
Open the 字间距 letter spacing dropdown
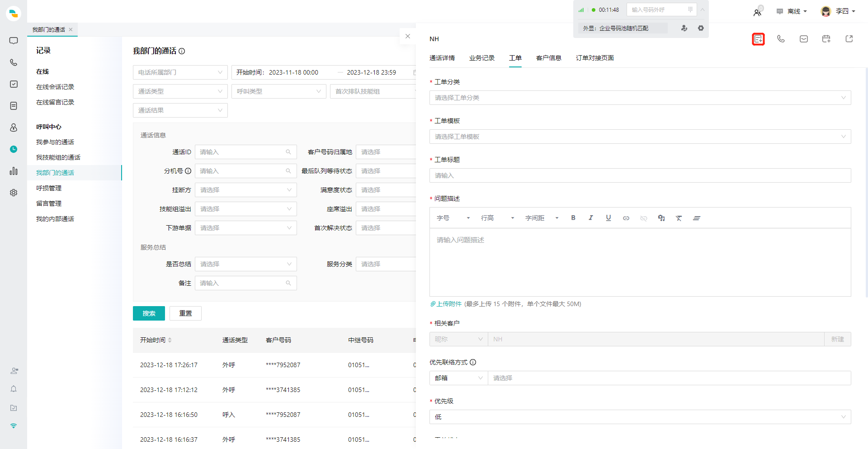click(542, 218)
